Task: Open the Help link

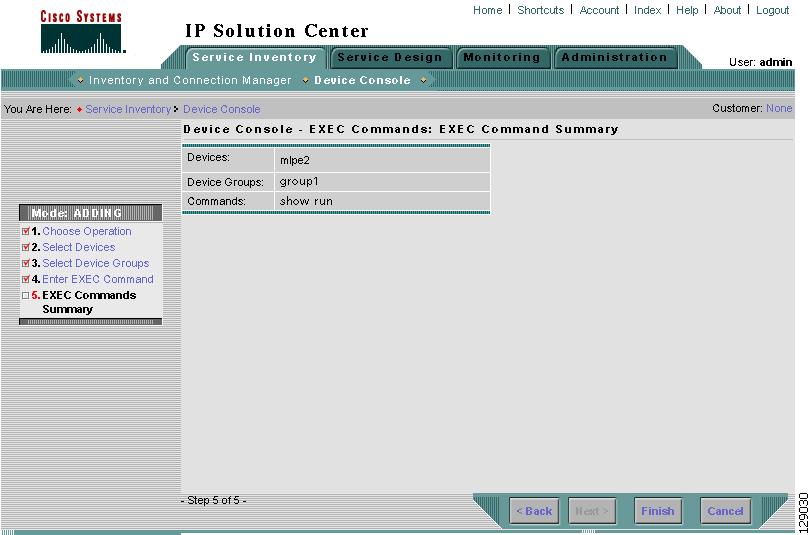Action: click(x=687, y=10)
